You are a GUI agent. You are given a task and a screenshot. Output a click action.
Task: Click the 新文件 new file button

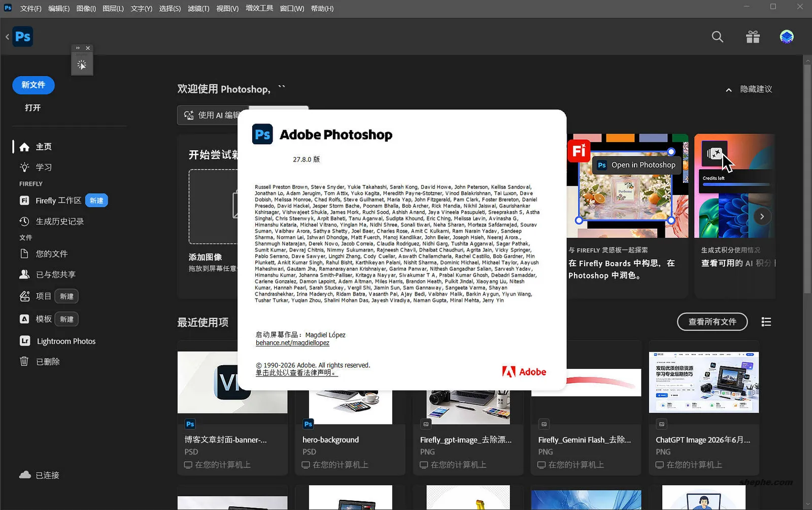click(x=33, y=85)
